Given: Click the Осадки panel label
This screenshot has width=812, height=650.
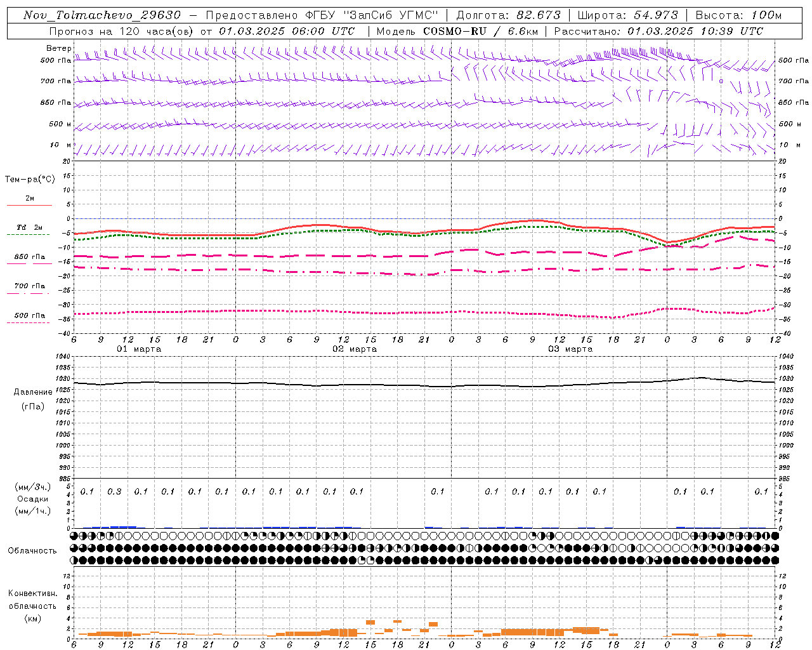Looking at the screenshot, I should [x=33, y=499].
